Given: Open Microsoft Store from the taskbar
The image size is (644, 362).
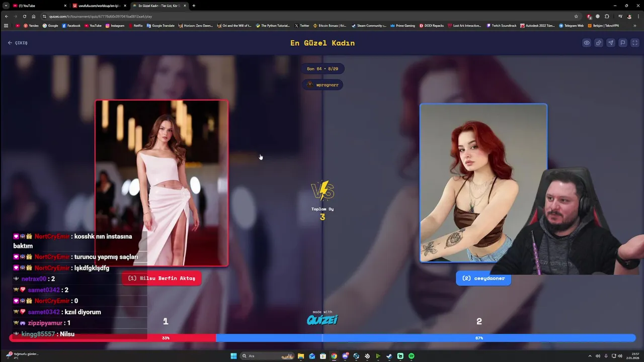Looking at the screenshot, I should click(x=323, y=356).
